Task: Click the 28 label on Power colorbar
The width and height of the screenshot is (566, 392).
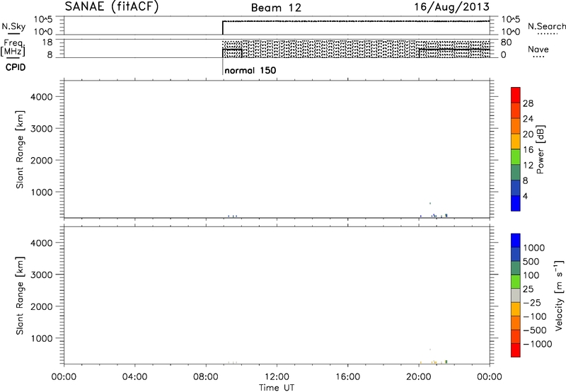Action: coord(528,103)
